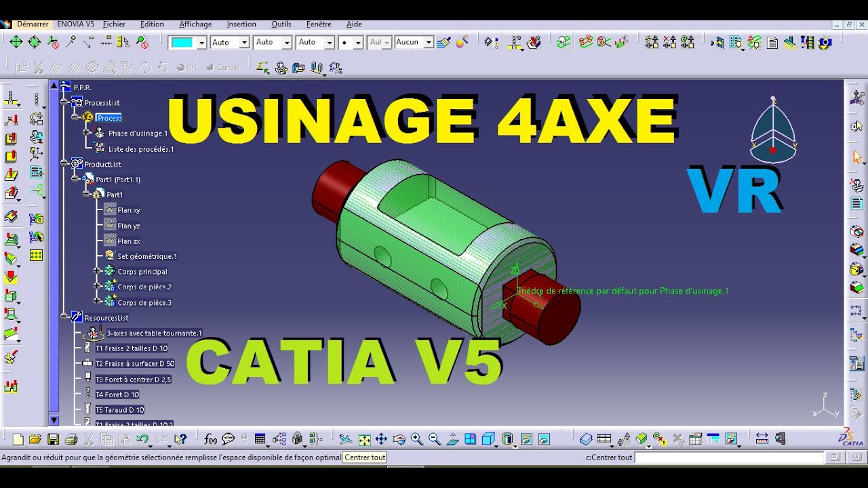Image resolution: width=868 pixels, height=488 pixels.
Task: Expand the Corps principal node
Action: [x=98, y=271]
